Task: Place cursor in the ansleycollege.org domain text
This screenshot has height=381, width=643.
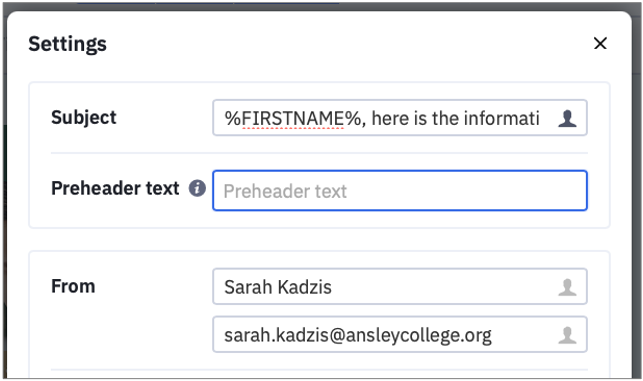Action: [x=419, y=335]
